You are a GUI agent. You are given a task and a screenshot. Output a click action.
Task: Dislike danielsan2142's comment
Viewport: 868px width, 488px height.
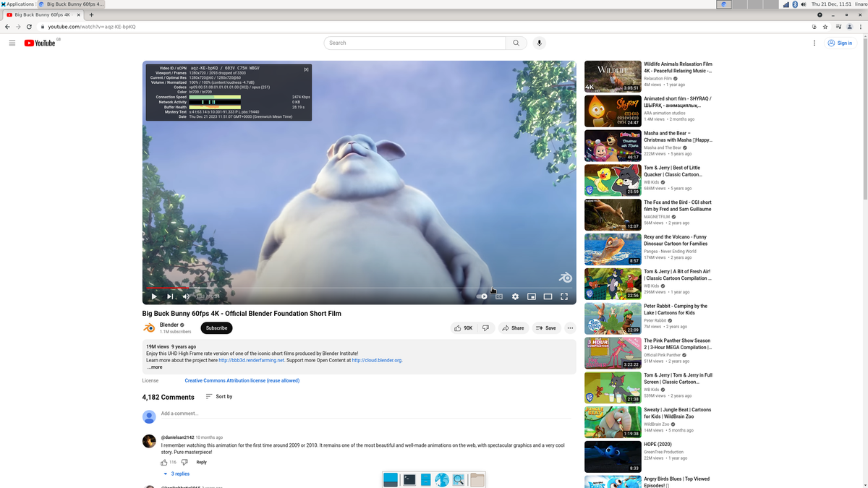pos(184,462)
